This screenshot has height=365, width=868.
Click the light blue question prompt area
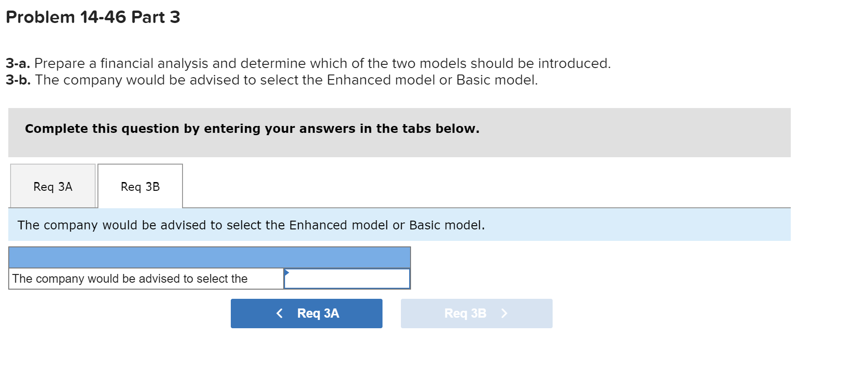click(252, 225)
